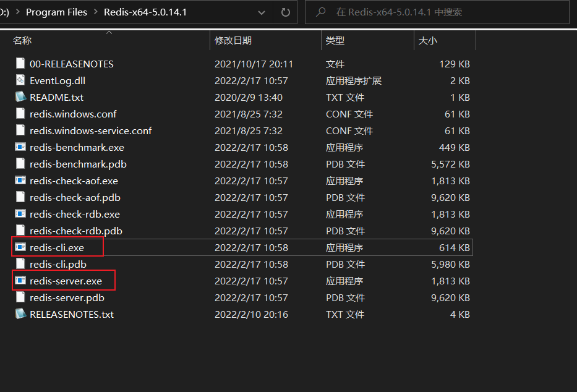Click the redis-check-rdb.pdb file icon
Viewport: 577px width, 392px height.
[x=20, y=231]
